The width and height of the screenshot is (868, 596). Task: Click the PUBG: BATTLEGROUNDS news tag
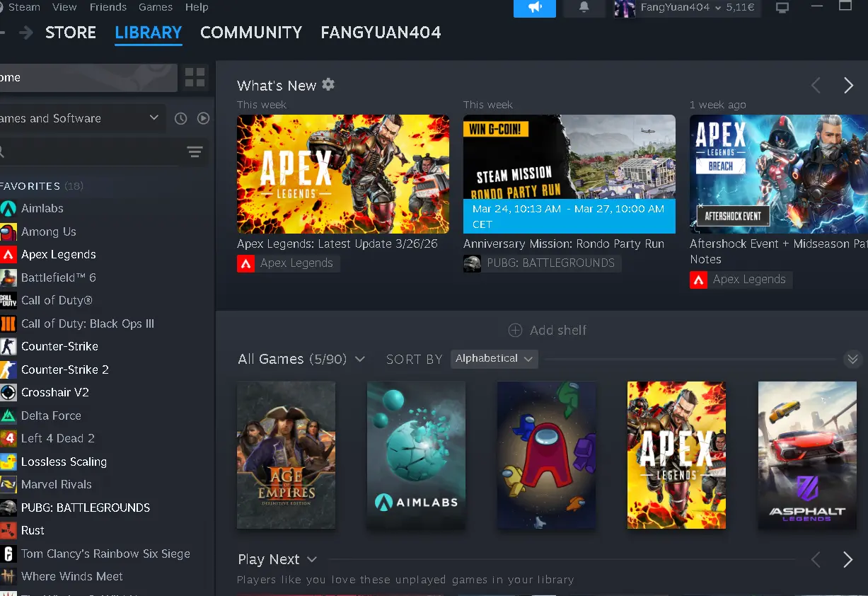542,263
